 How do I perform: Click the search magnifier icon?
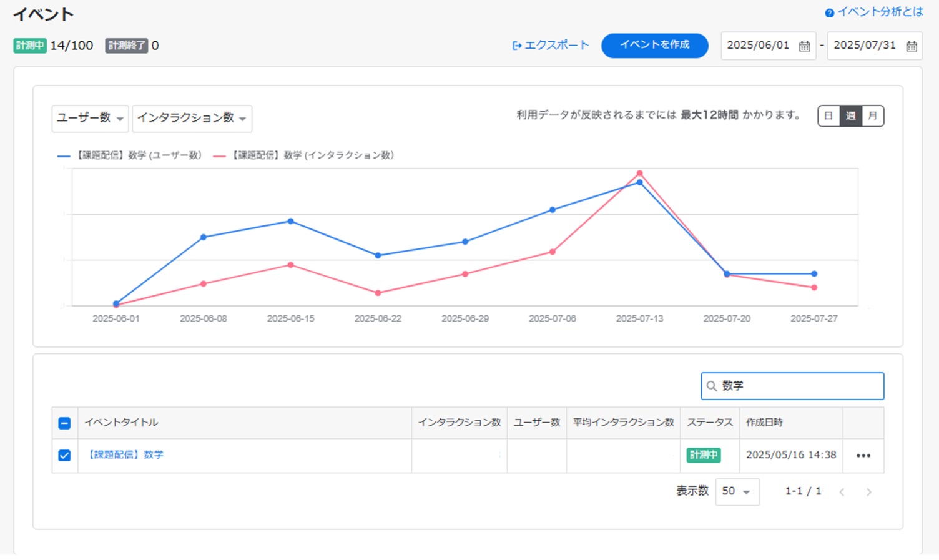711,386
